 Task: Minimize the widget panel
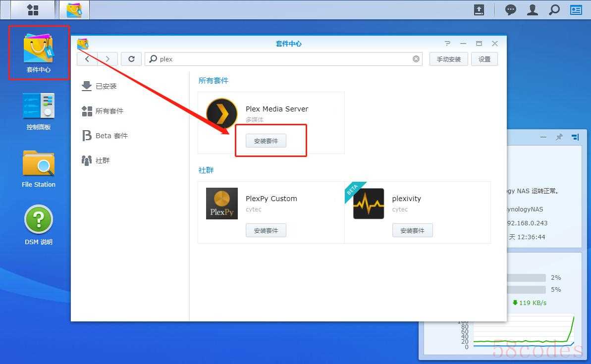point(543,137)
